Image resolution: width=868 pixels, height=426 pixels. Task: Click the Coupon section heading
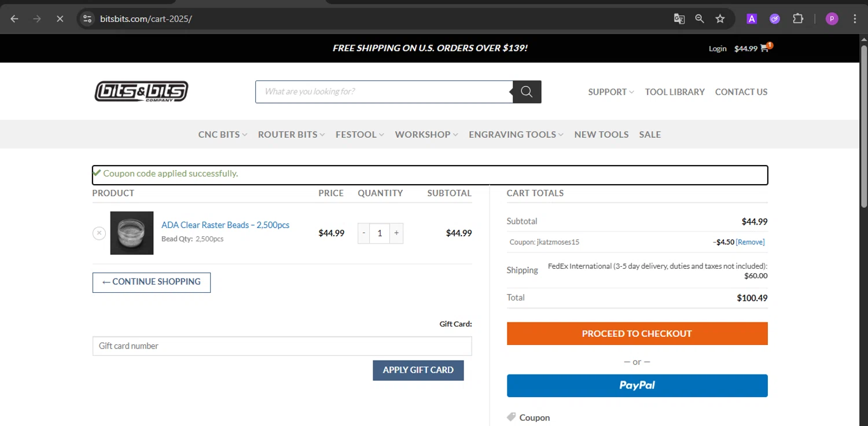click(535, 417)
